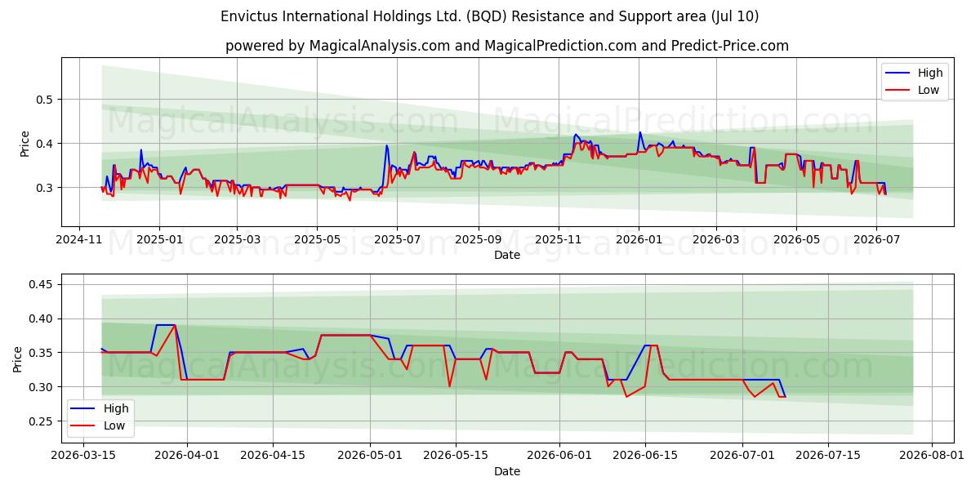Click the 2025-09 tick label

(479, 241)
